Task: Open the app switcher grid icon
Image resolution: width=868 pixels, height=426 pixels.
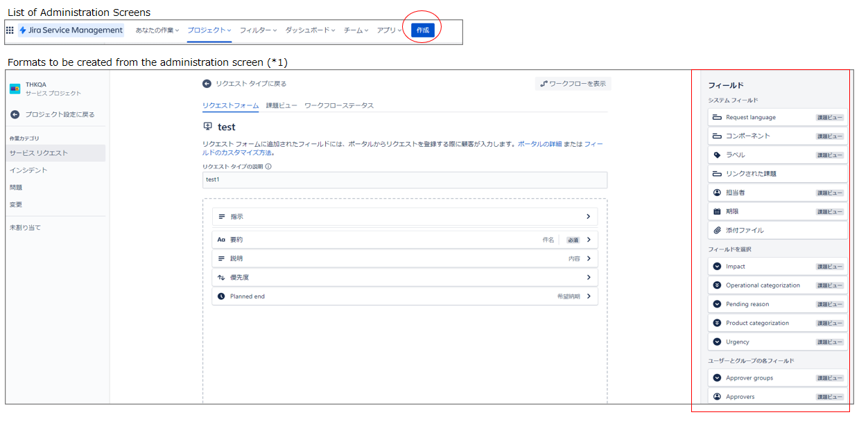Action: click(x=10, y=30)
